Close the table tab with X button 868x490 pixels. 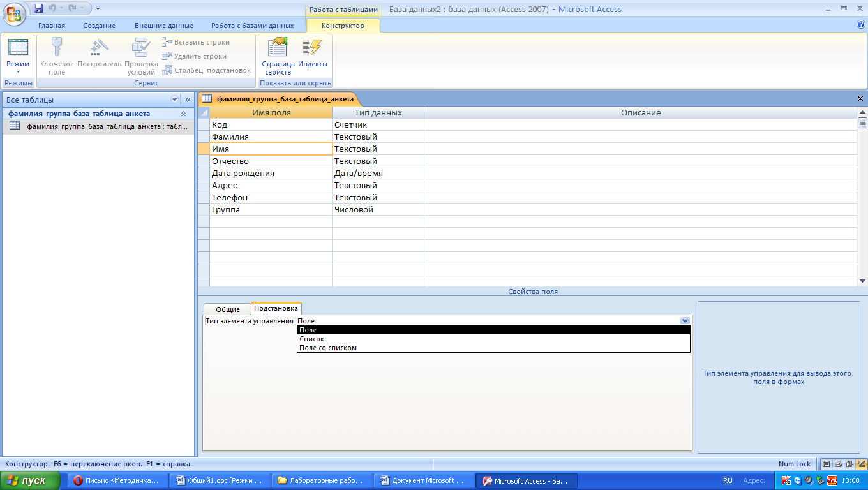pyautogui.click(x=860, y=99)
